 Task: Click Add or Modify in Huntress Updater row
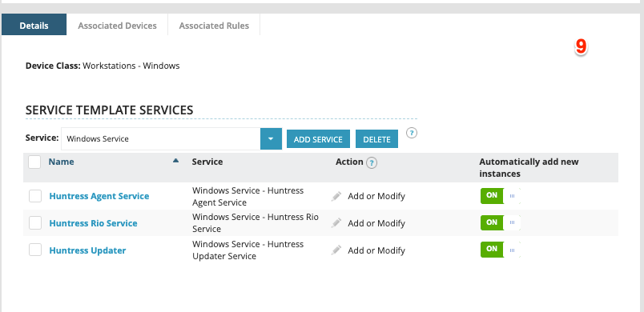(376, 250)
